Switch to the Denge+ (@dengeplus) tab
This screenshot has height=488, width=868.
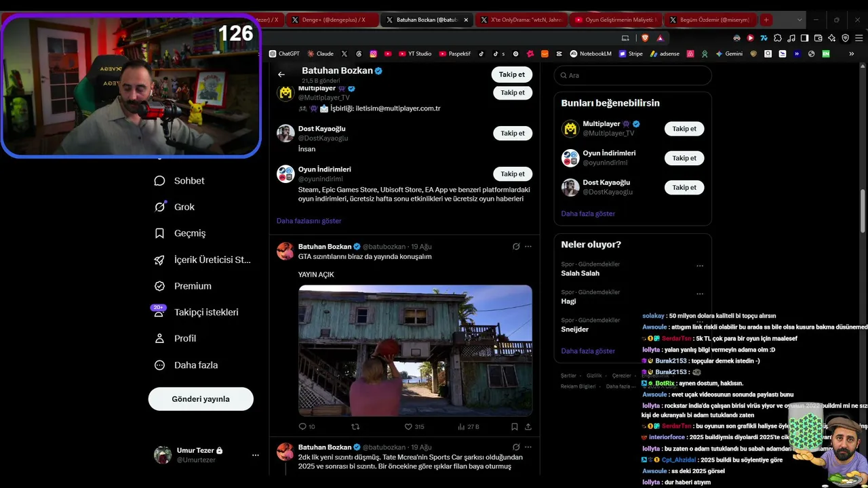[332, 20]
